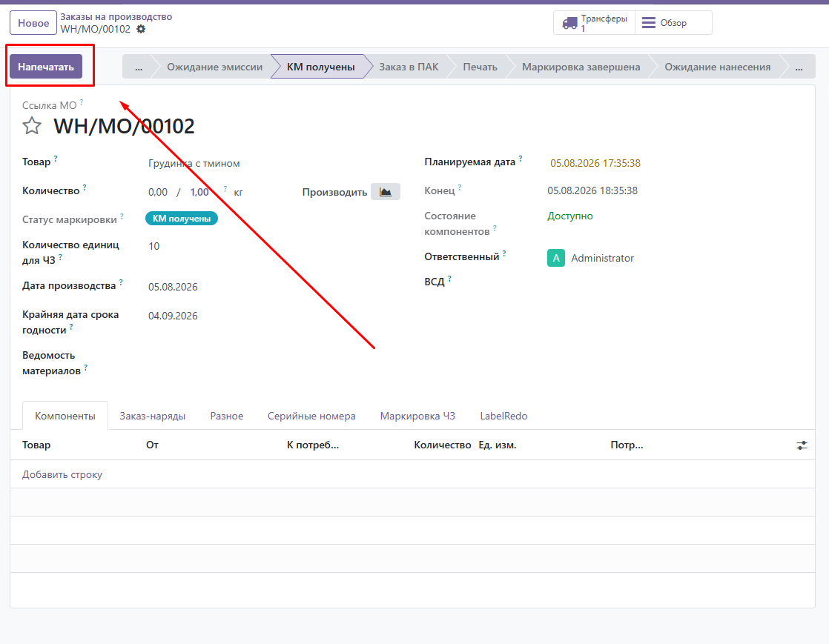The width and height of the screenshot is (829, 644).
Task: Show help tooltip for Ответственный field
Action: click(503, 253)
